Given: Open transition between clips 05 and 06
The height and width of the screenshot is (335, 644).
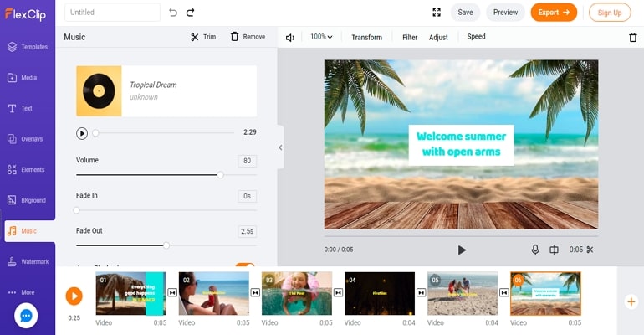Looking at the screenshot, I should point(504,292).
